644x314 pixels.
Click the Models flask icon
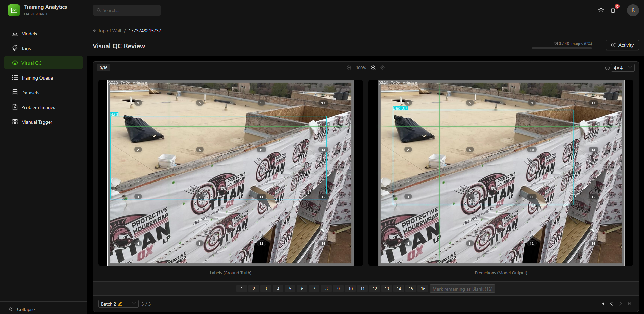pos(15,33)
